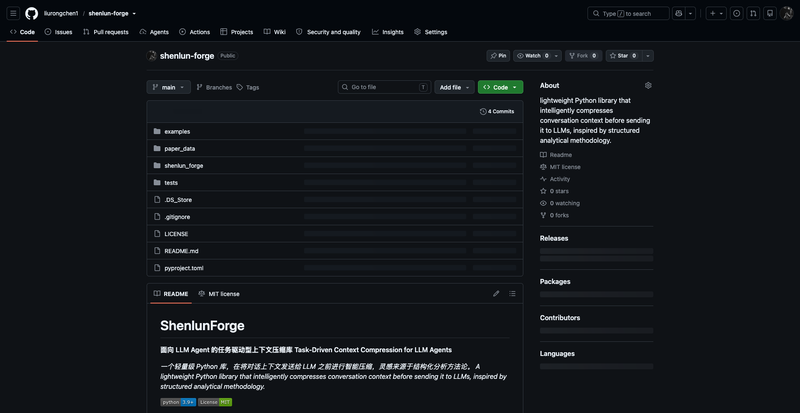Open the Actions tab
Image resolution: width=800 pixels, height=413 pixels.
pos(194,32)
